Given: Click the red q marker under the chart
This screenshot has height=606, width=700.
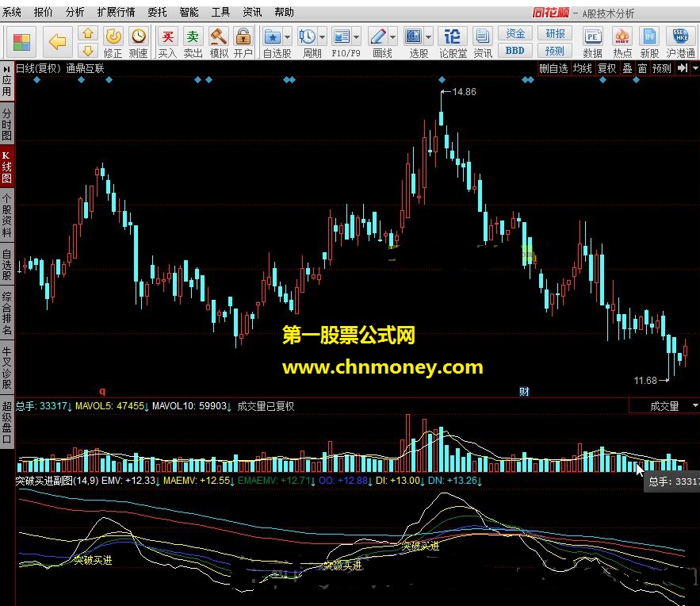Looking at the screenshot, I should pos(102,391).
